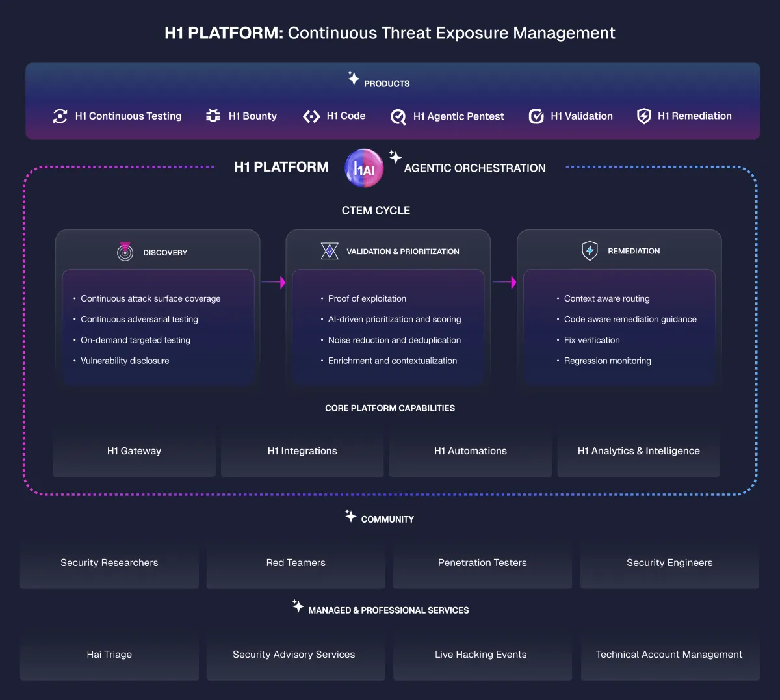Screen dimensions: 780x700
Task: Open the H1 Remediation product label
Action: pos(695,116)
